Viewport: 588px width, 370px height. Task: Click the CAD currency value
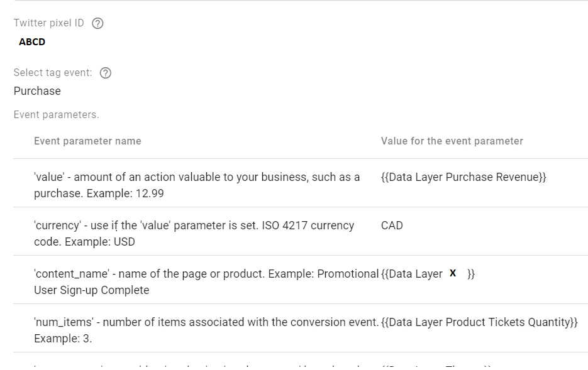tap(392, 226)
